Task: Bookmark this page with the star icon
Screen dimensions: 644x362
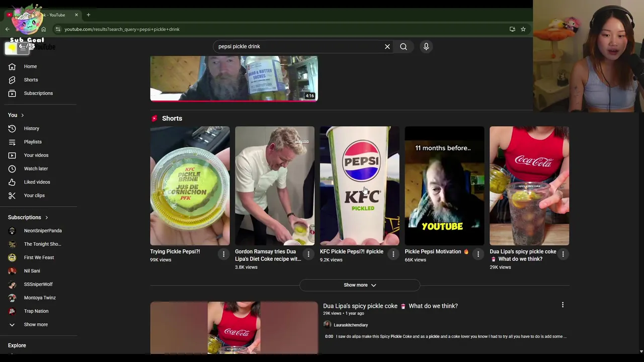Action: tap(523, 29)
